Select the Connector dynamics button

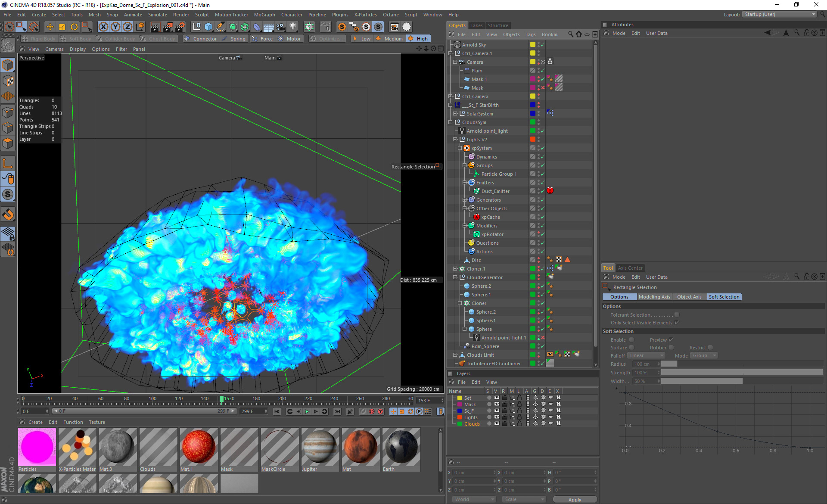(x=200, y=39)
